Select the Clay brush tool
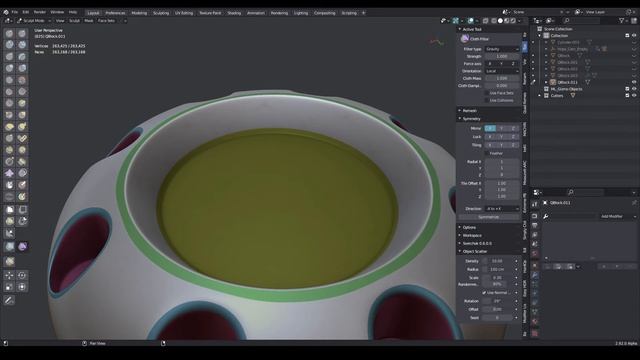 pos(9,44)
